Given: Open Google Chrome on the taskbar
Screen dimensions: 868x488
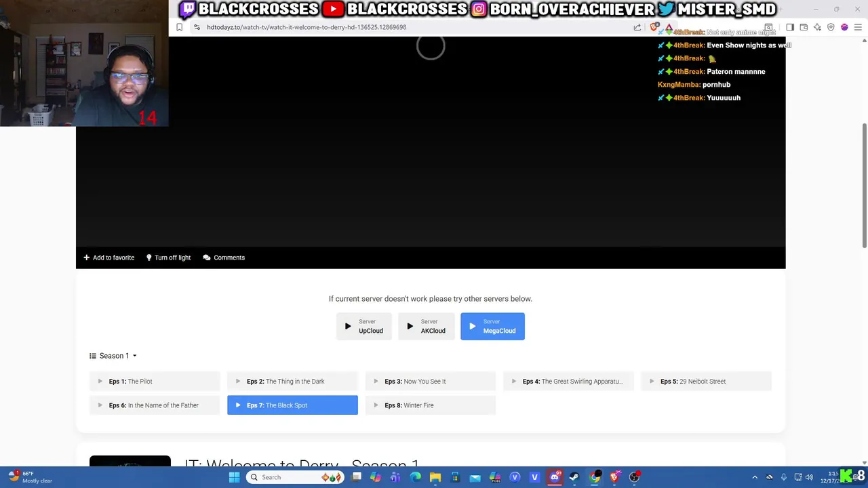Looking at the screenshot, I should point(595,477).
